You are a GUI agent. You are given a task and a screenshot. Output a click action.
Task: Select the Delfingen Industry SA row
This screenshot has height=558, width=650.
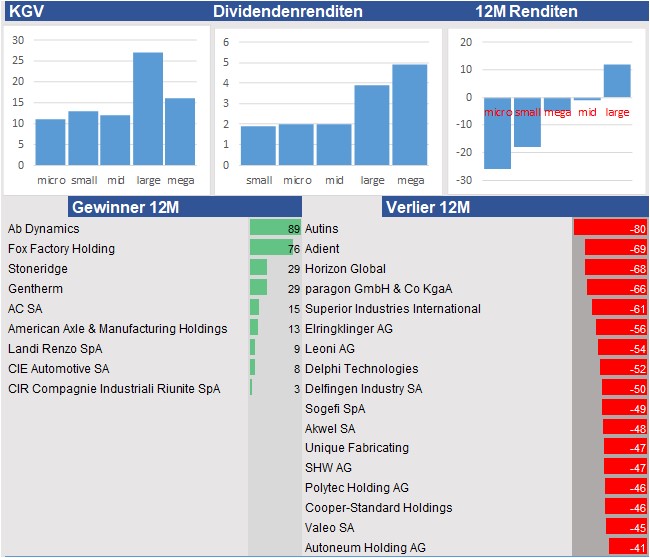(x=476, y=388)
